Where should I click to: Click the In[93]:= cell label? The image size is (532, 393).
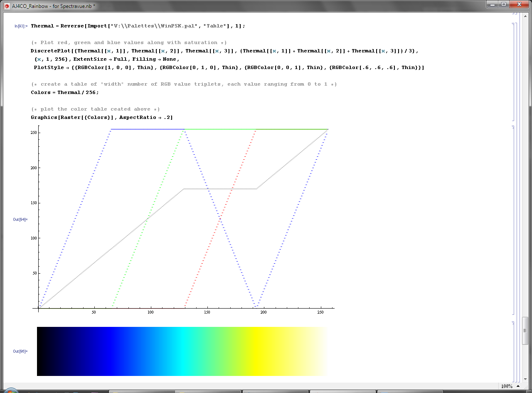tap(21, 26)
